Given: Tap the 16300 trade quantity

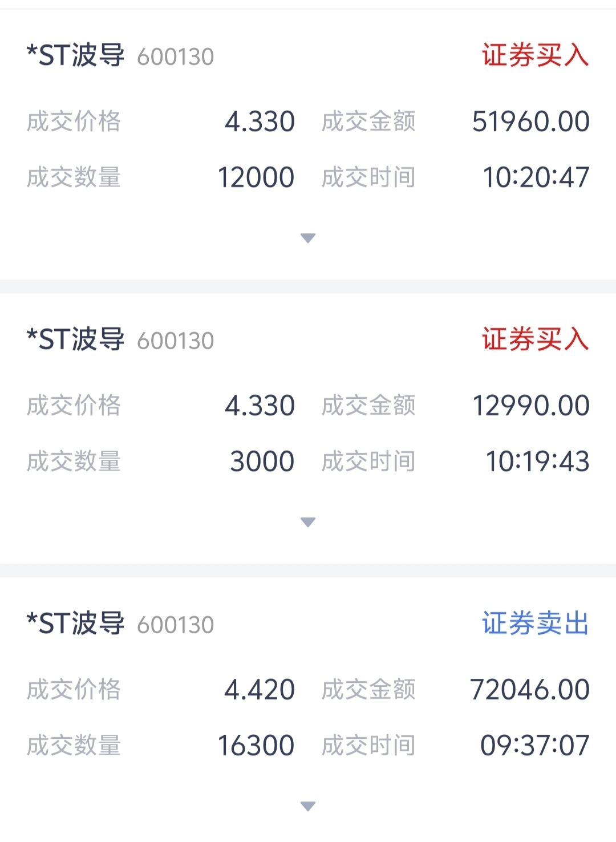Looking at the screenshot, I should click(x=256, y=746).
